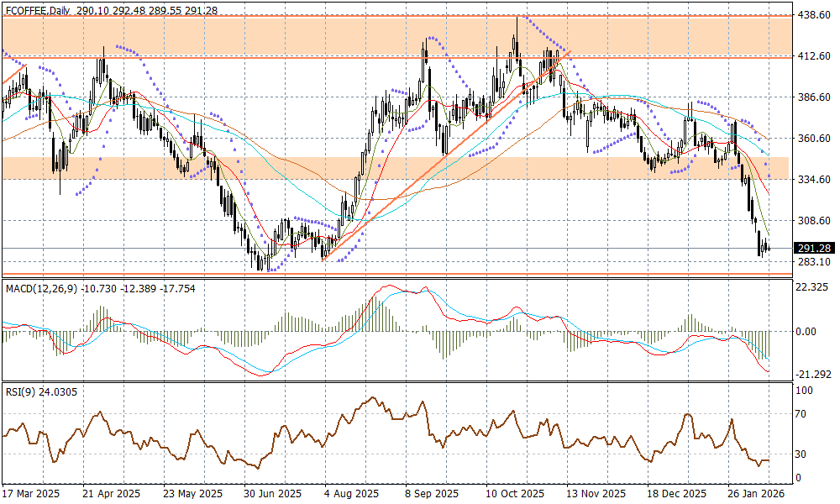The image size is (840, 504).
Task: Click the 283.10 price axis label
Action: (811, 262)
